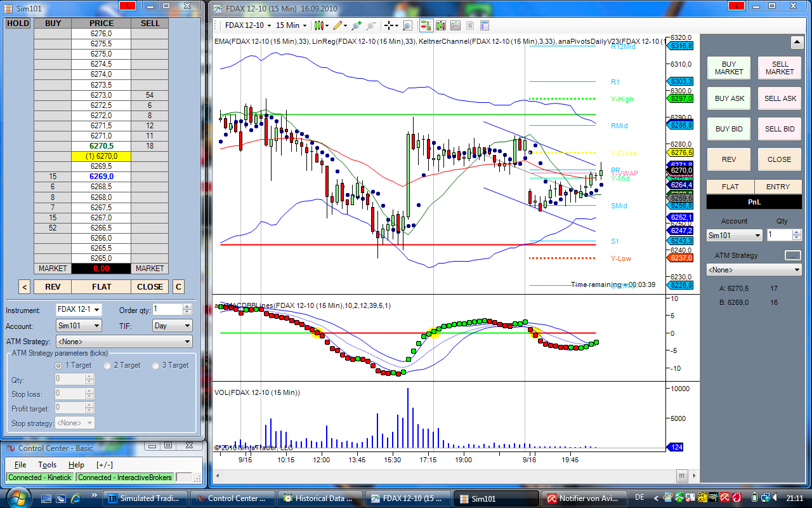Click the SuperDOM REV button
This screenshot has height=508, width=812.
tap(53, 287)
